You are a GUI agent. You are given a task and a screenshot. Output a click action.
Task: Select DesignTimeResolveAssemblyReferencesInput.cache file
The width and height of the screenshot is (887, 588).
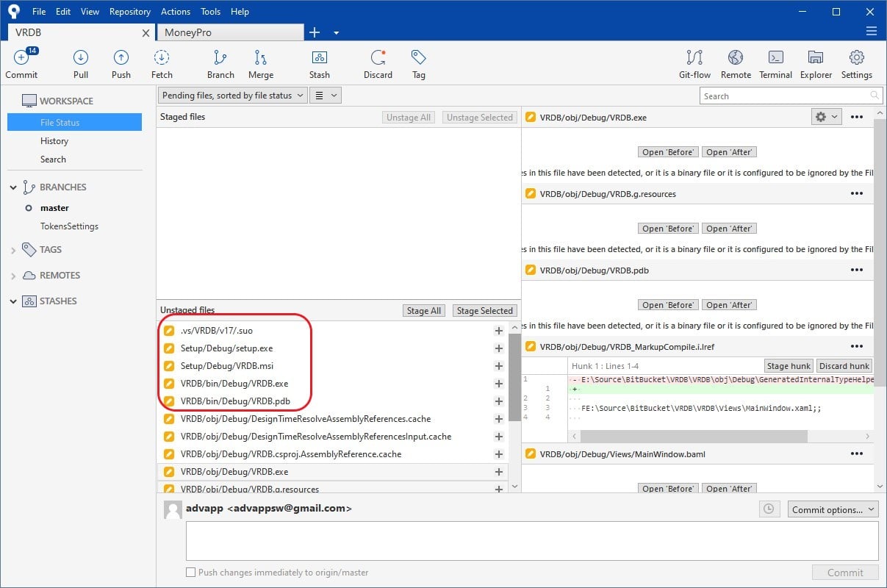[x=332, y=437]
